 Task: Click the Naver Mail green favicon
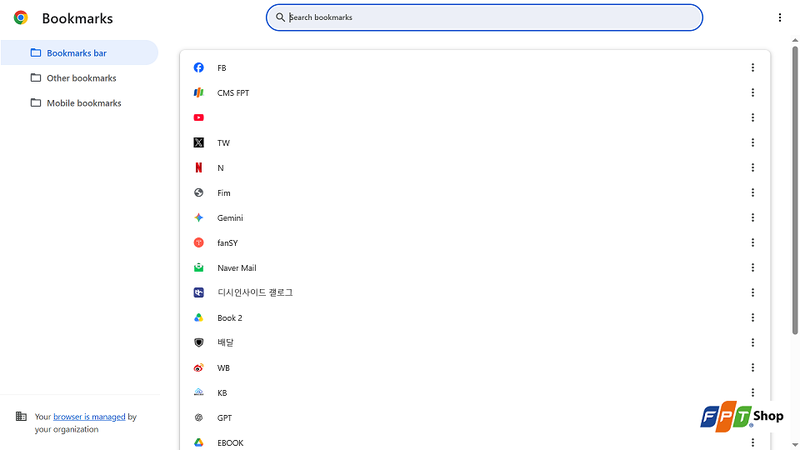pyautogui.click(x=198, y=268)
